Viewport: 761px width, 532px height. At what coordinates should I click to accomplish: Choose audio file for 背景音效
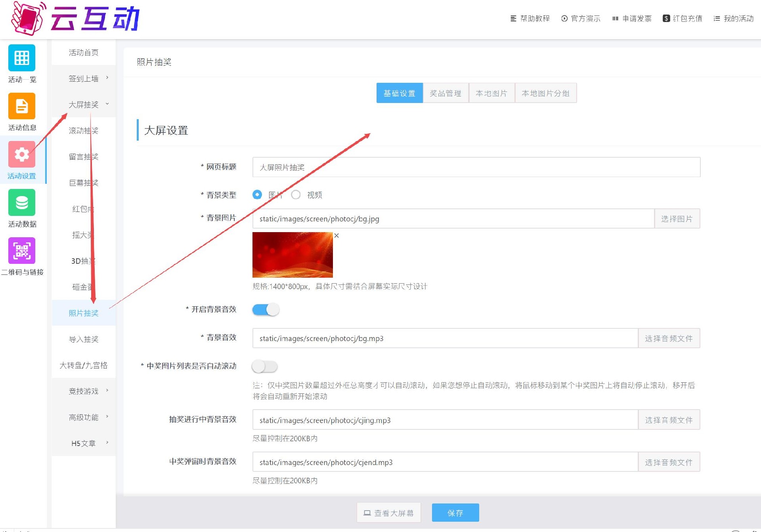click(x=669, y=338)
